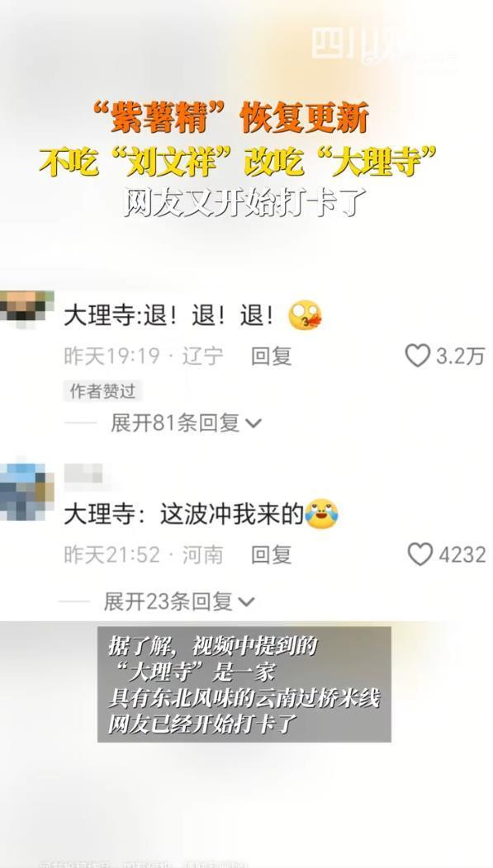Tap second commenter's blue pixelated avatar
The image size is (493, 868).
(x=26, y=492)
